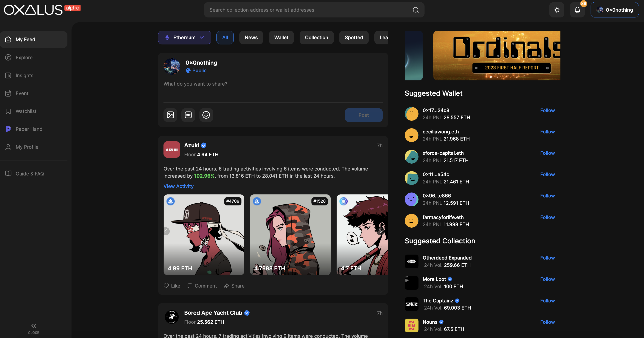This screenshot has width=644, height=338.
Task: Open Azuki #1528 NFT card
Action: click(290, 235)
